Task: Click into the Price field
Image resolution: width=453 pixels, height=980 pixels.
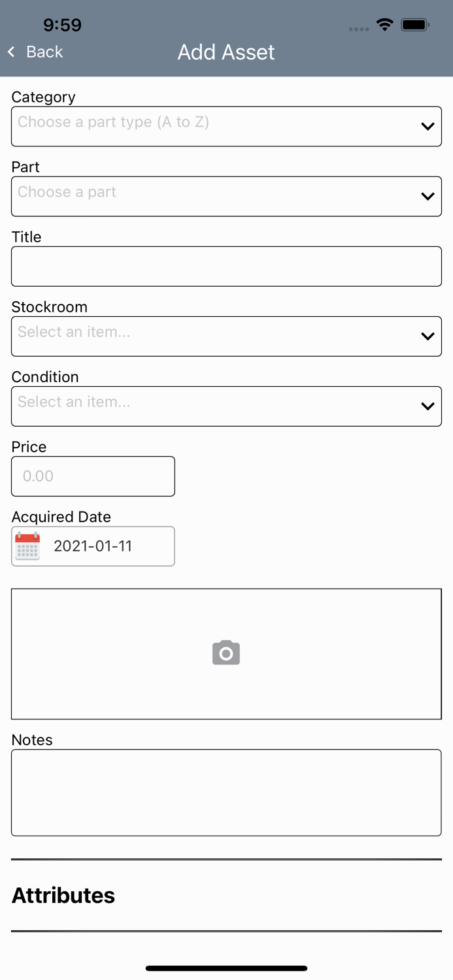Action: [x=93, y=476]
